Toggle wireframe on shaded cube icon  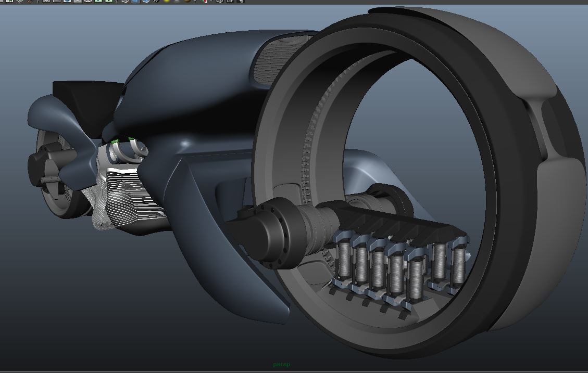[x=145, y=1]
